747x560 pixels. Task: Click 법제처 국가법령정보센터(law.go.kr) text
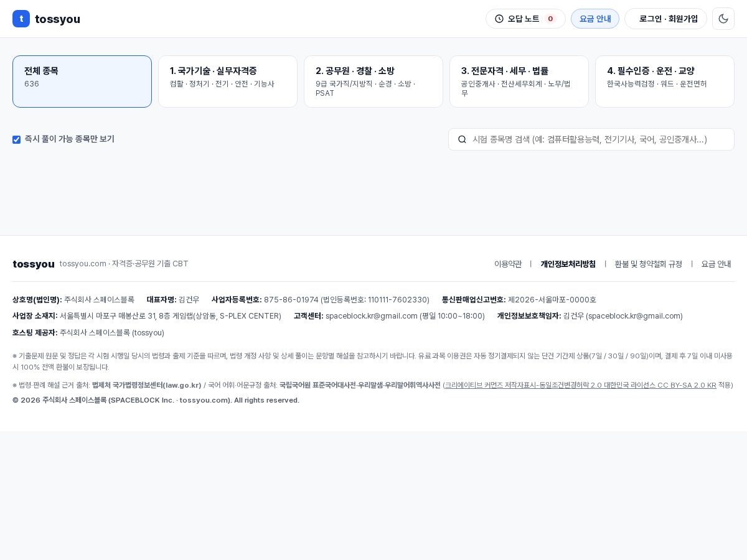click(x=147, y=385)
